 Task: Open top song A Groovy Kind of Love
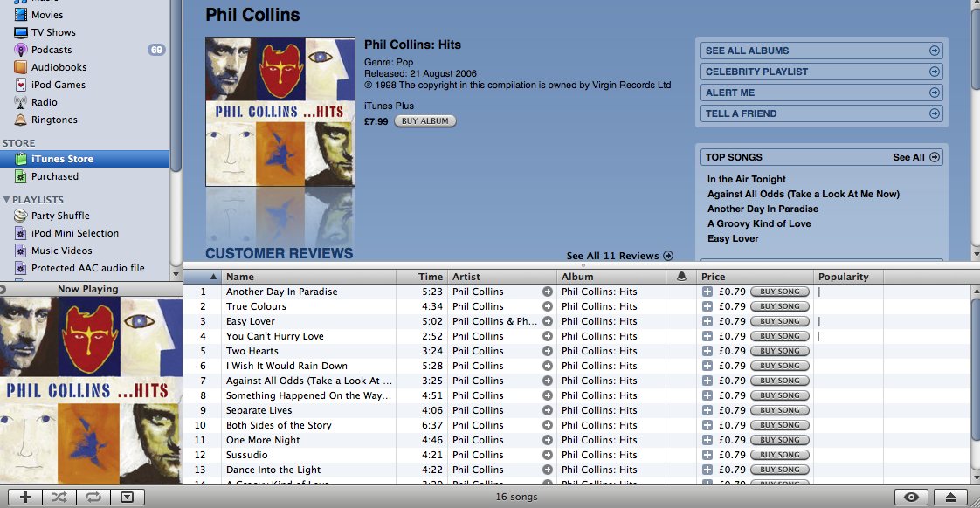tap(759, 223)
